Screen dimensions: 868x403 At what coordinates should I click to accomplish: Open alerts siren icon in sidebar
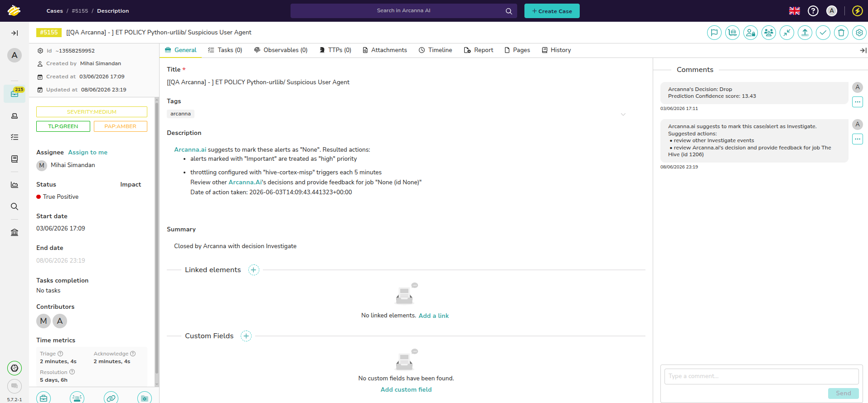(15, 116)
